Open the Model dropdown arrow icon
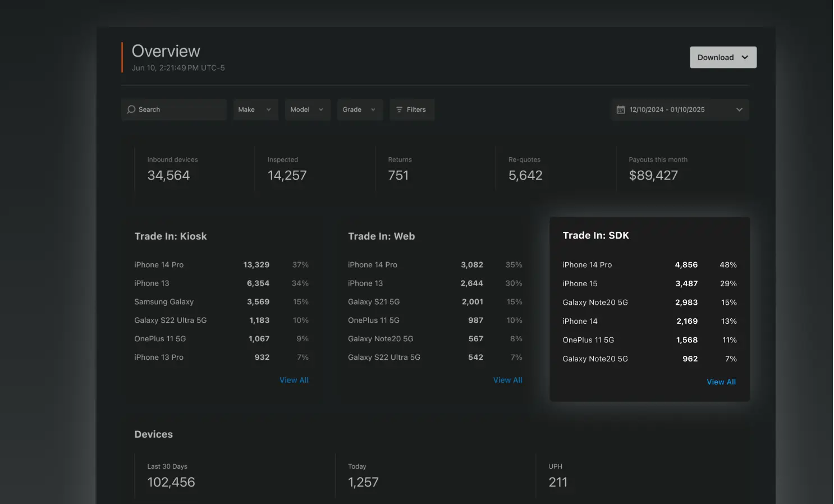The height and width of the screenshot is (504, 834). point(320,109)
